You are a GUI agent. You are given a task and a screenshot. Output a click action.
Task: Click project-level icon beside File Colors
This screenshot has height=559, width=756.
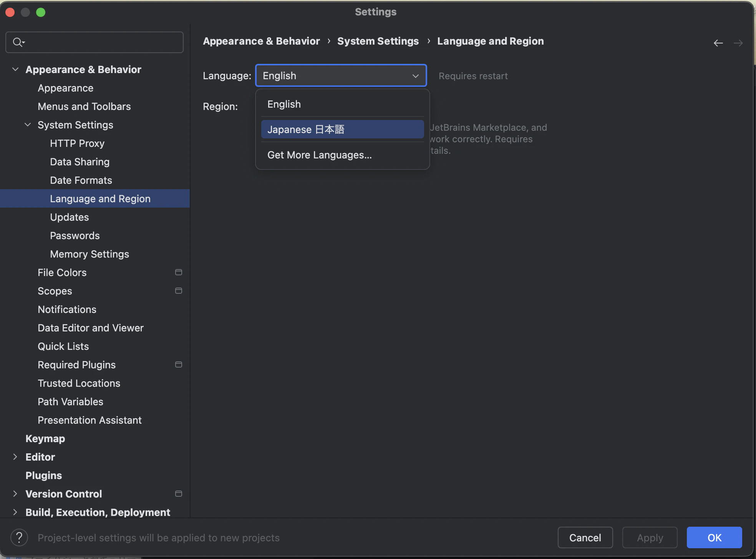point(179,272)
